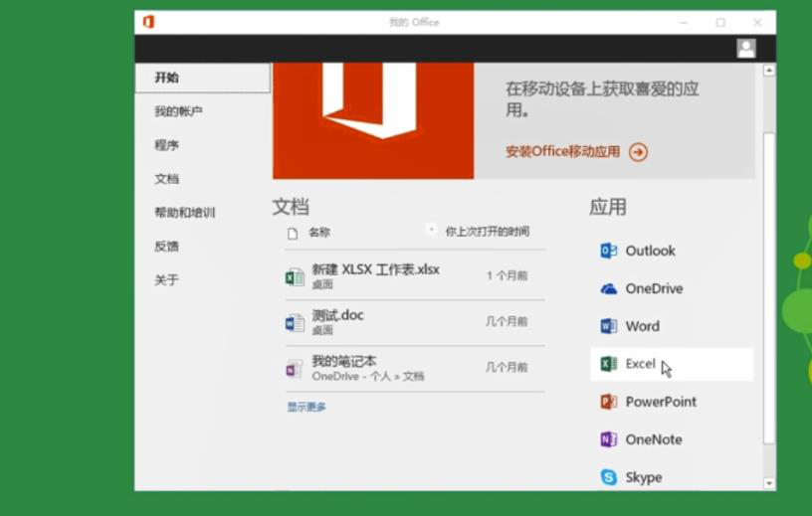The width and height of the screenshot is (812, 516).
Task: Launch Excel from the apps list
Action: (x=671, y=364)
